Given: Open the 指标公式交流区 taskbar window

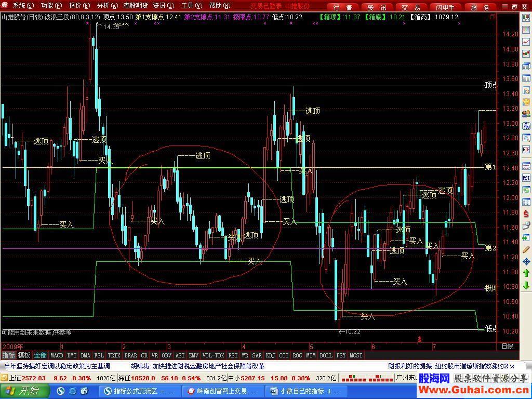Looking at the screenshot, I should (140, 391).
